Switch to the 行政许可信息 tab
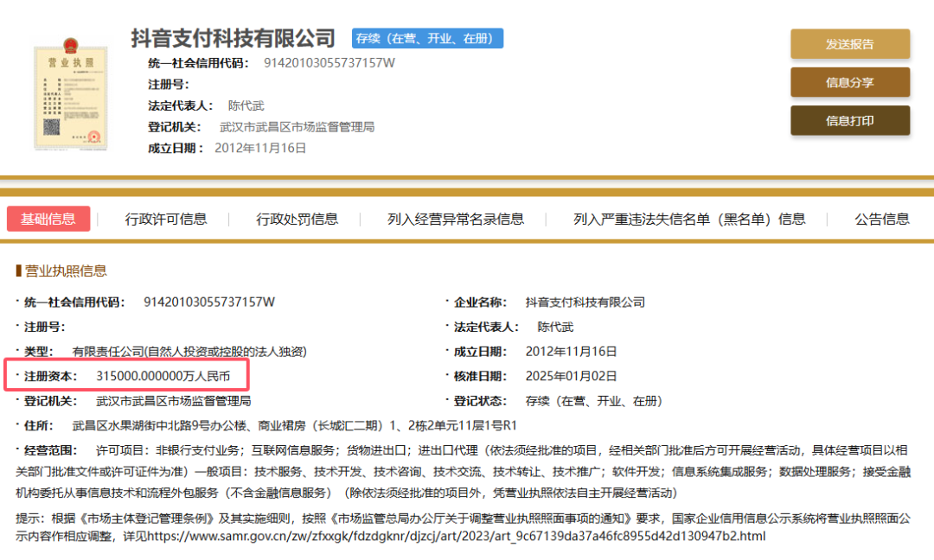Viewport: 934px width, 560px height. pos(165,219)
